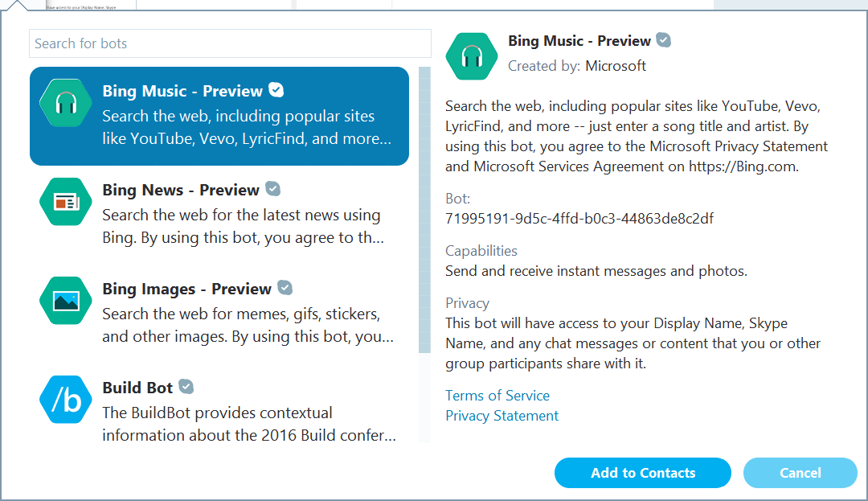Screen dimensions: 868x501
Task: Click the bot ID text string
Action: tap(579, 219)
